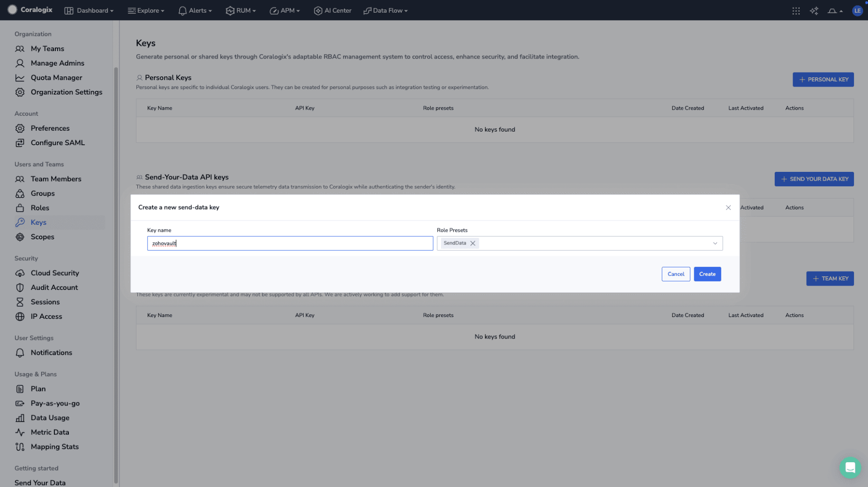Click the Sessions hourglass icon
The height and width of the screenshot is (487, 868).
point(20,302)
